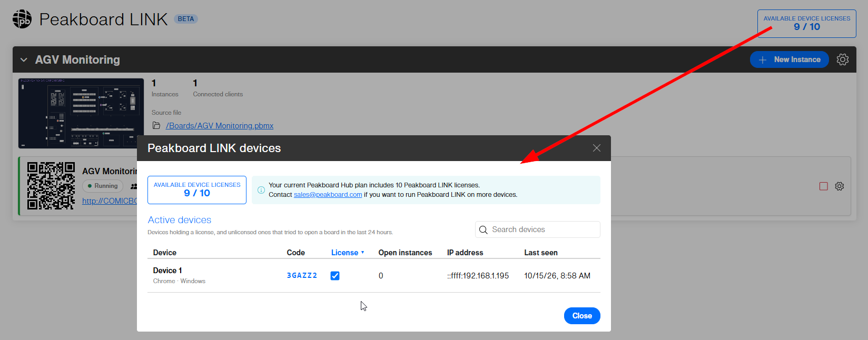Image resolution: width=868 pixels, height=340 pixels.
Task: Click the Open instances column header
Action: coord(405,253)
